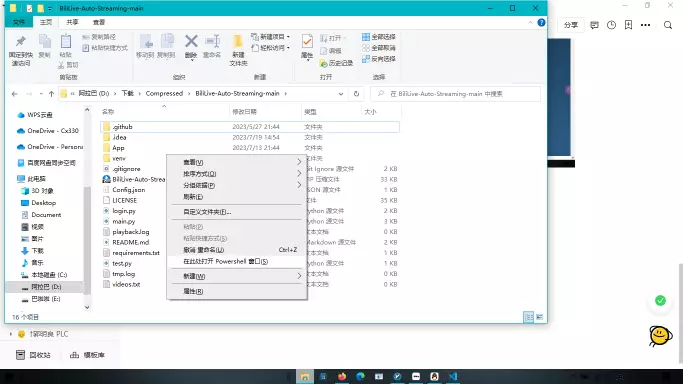
Task: Open the New item (新建项目) dropdown
Action: [271, 37]
